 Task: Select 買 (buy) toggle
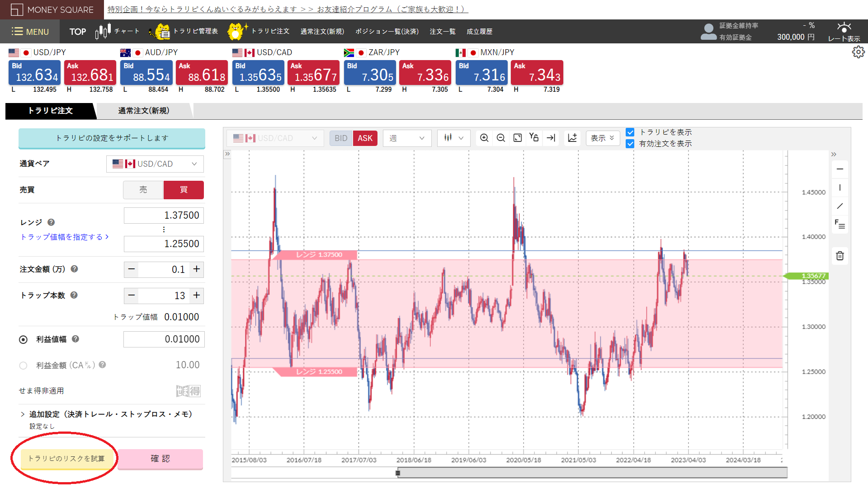(x=184, y=190)
